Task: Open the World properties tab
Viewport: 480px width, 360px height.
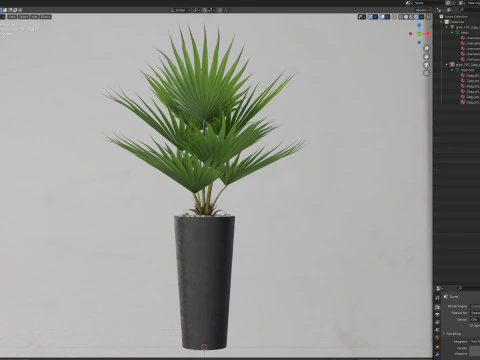Action: pyautogui.click(x=437, y=338)
